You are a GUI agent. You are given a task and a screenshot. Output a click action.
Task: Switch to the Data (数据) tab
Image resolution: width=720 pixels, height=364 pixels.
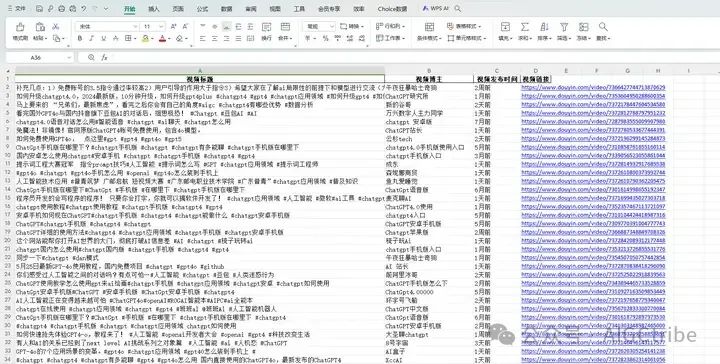[226, 9]
